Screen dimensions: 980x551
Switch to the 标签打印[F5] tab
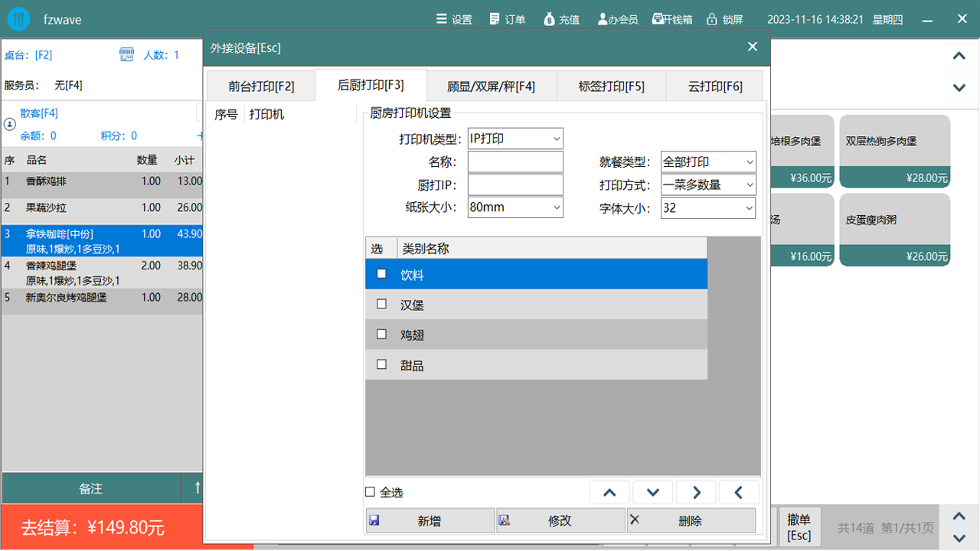click(610, 85)
